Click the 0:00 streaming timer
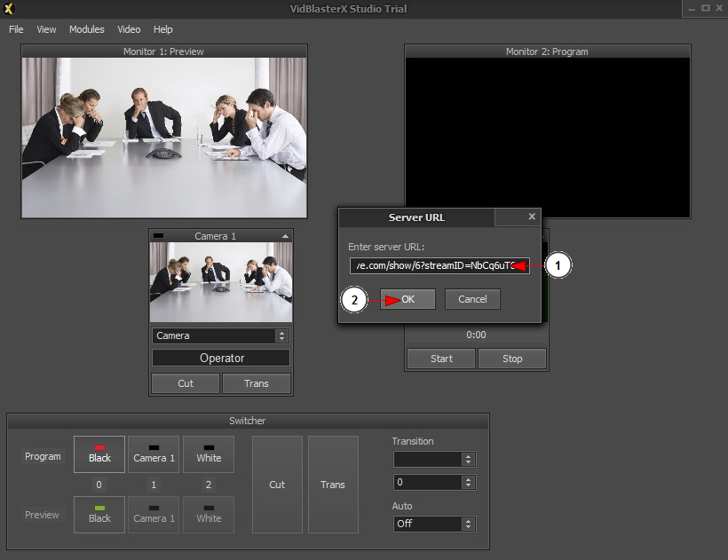 coord(476,335)
